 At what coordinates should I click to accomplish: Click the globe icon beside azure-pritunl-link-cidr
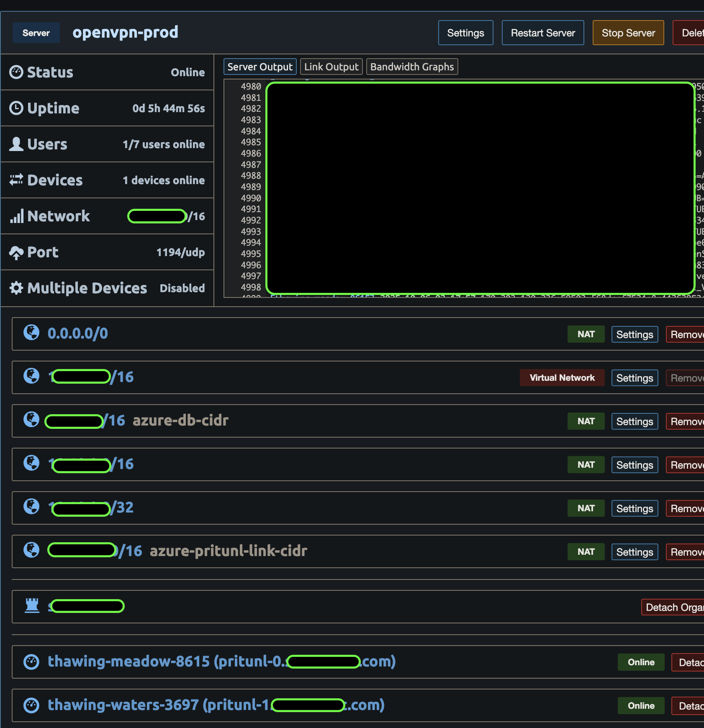(31, 550)
